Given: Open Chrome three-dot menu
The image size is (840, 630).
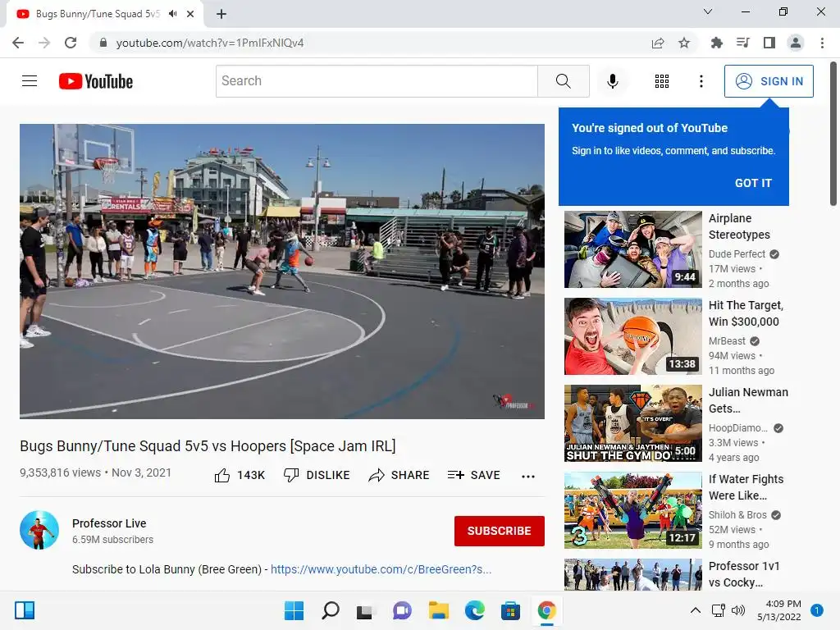Looking at the screenshot, I should 822,43.
